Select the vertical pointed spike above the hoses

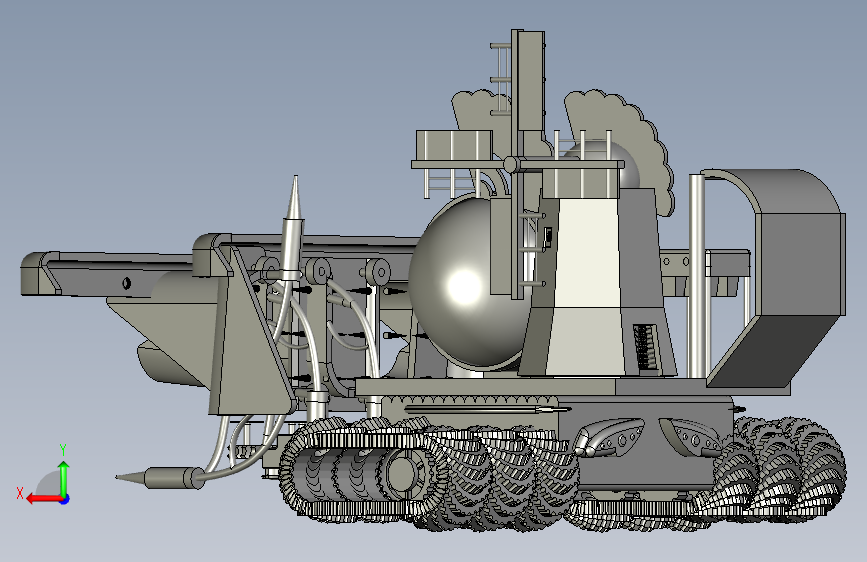[293, 227]
